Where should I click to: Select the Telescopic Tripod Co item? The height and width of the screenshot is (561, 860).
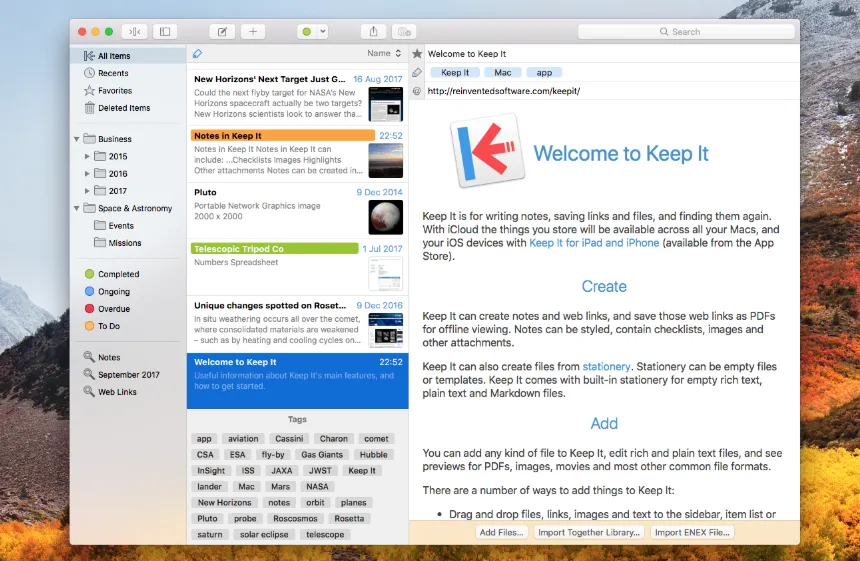click(298, 267)
